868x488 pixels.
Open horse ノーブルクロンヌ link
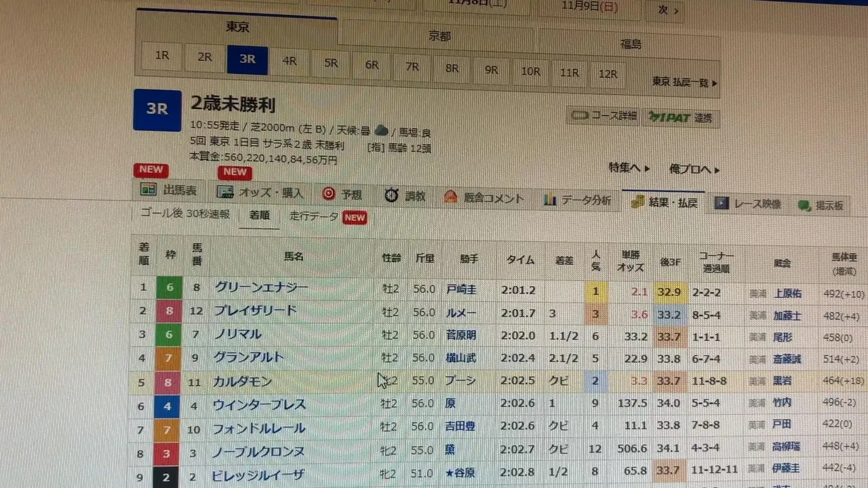[x=258, y=451]
